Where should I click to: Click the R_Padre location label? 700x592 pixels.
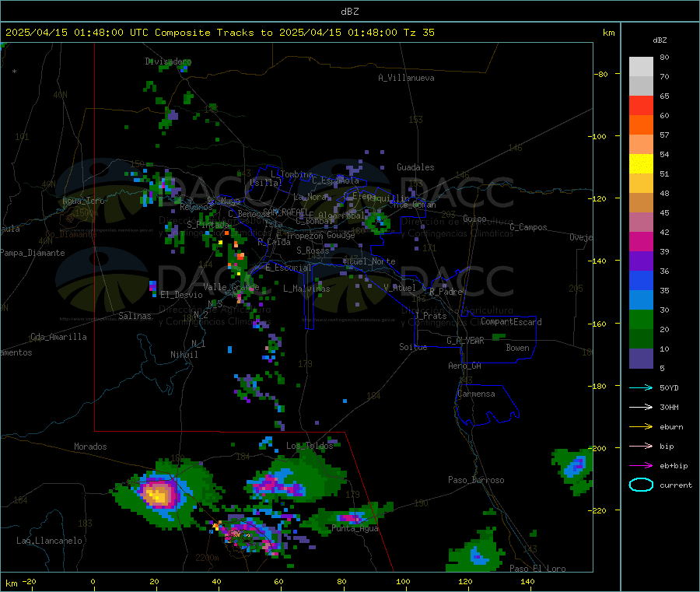point(446,292)
